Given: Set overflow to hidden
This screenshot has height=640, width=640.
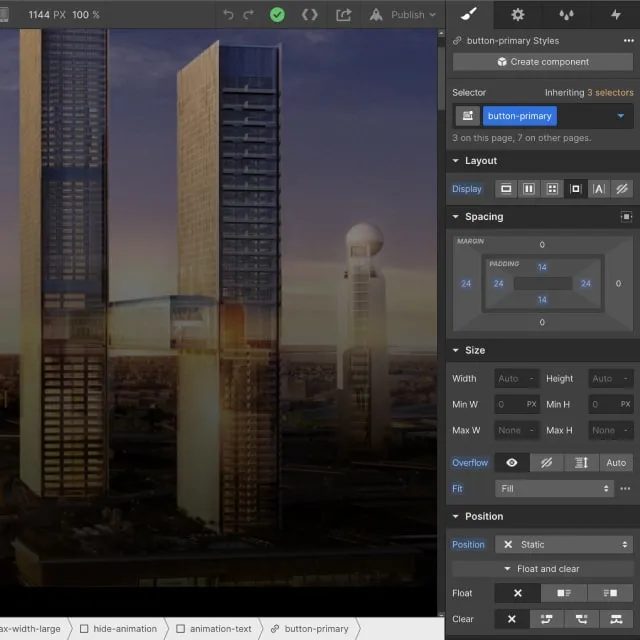Looking at the screenshot, I should tap(547, 463).
